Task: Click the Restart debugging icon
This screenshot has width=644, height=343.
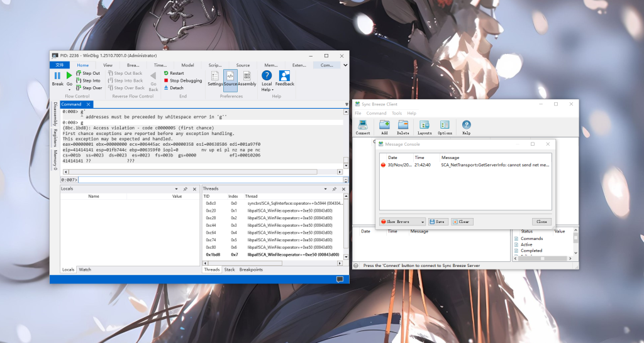Action: [167, 73]
